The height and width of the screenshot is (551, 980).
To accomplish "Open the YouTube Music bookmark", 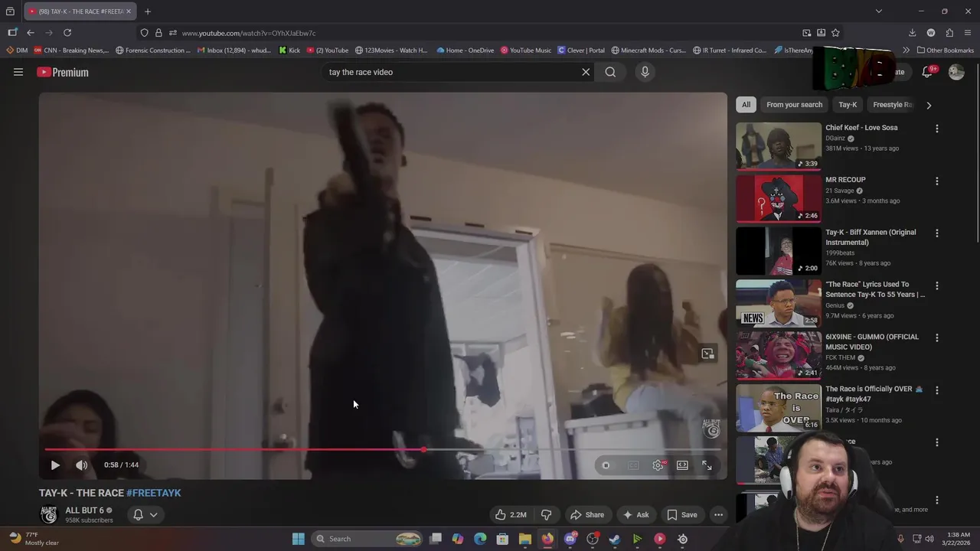I will 526,51.
